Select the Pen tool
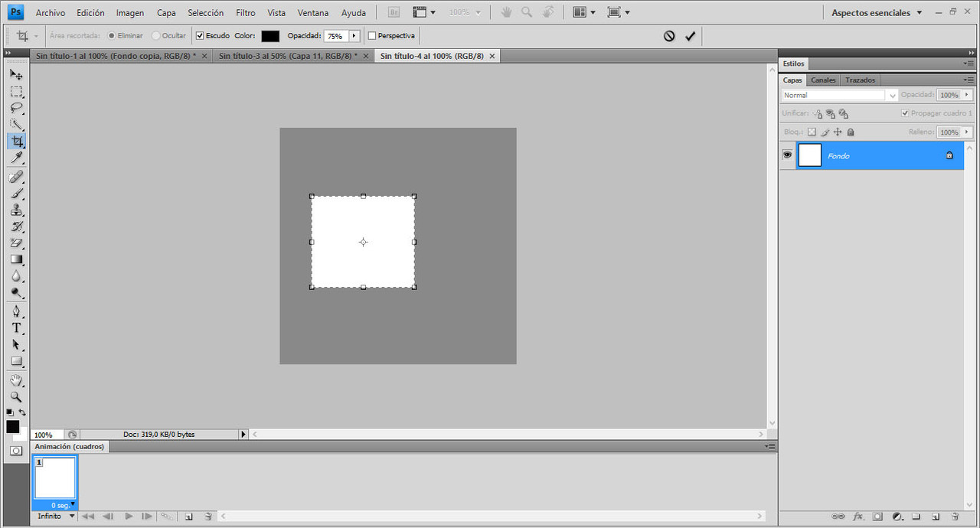The width and height of the screenshot is (980, 528). 16,311
